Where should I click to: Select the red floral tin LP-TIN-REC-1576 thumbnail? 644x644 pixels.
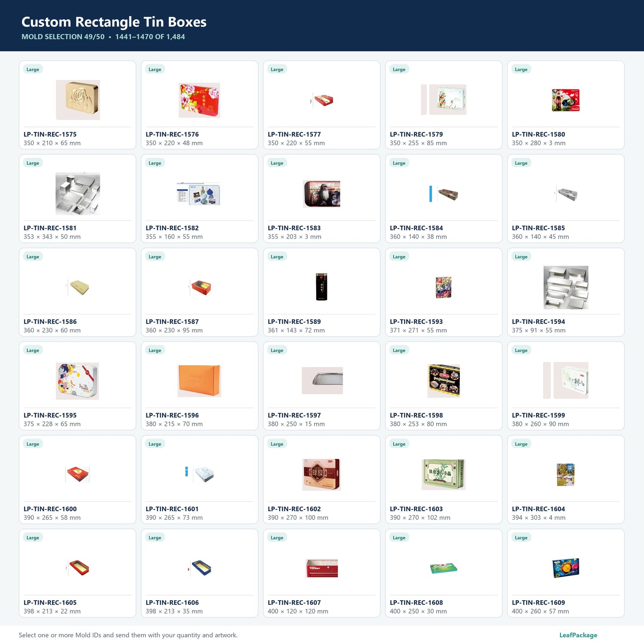tap(200, 100)
